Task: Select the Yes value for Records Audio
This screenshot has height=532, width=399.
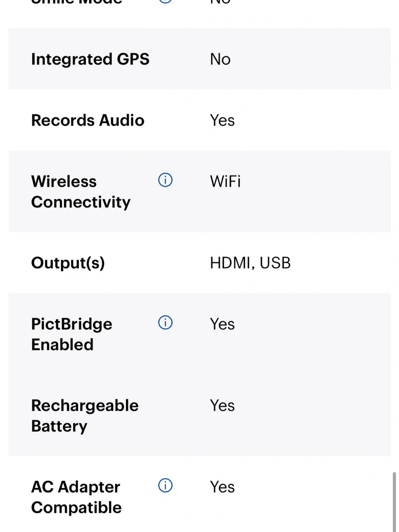Action: pyautogui.click(x=222, y=120)
